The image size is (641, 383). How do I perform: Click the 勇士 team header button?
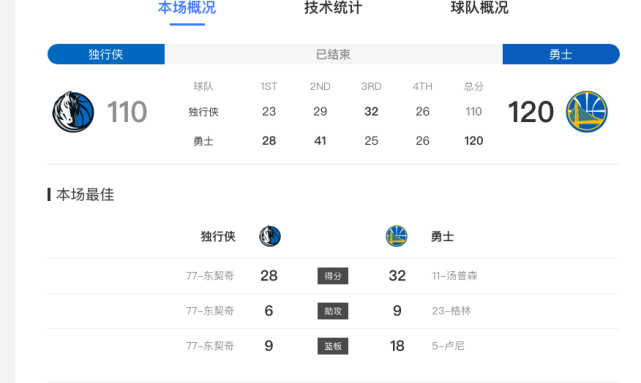tap(561, 54)
